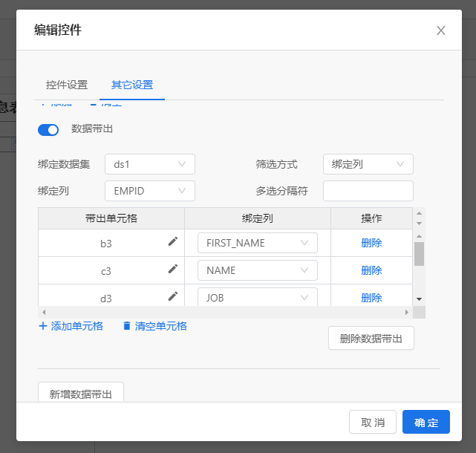Click the horizontal scrollbar right arrow
This screenshot has width=476, height=453.
[407, 312]
